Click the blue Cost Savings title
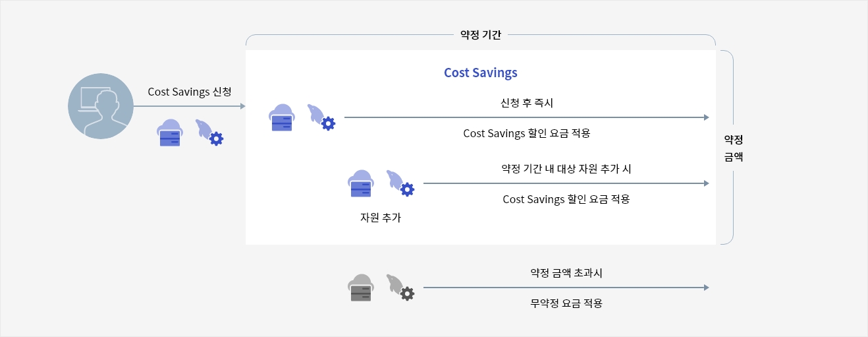Image resolution: width=868 pixels, height=337 pixels. click(481, 73)
